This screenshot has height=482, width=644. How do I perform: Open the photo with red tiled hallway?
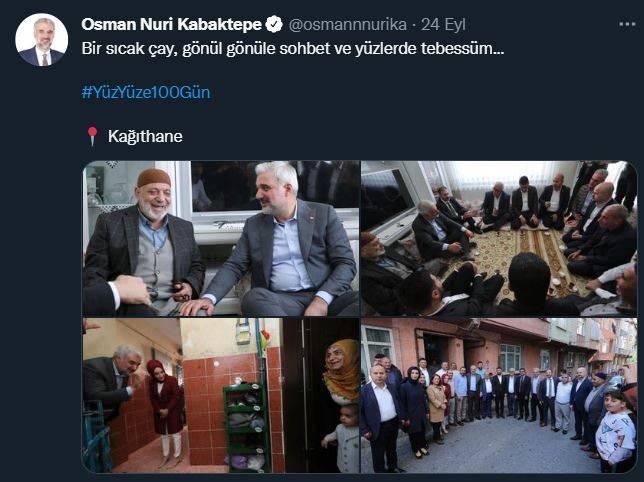point(221,395)
